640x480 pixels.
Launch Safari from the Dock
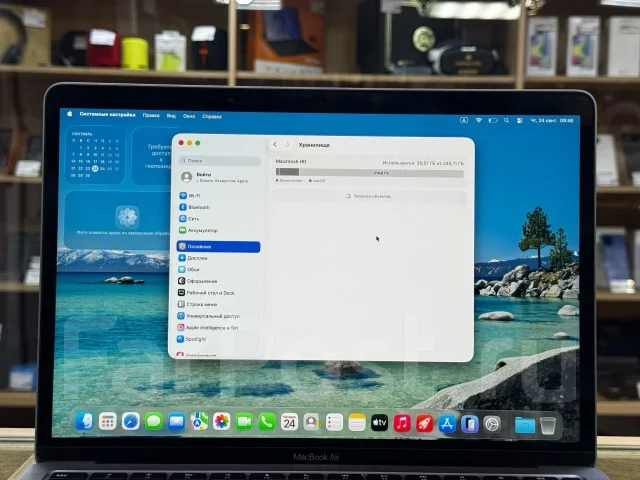click(x=131, y=422)
